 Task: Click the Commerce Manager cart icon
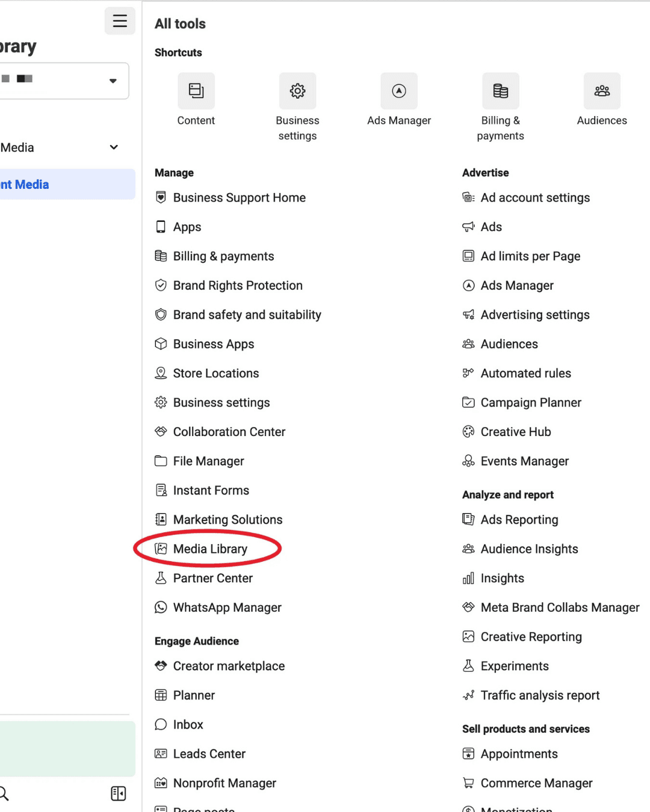tap(468, 783)
